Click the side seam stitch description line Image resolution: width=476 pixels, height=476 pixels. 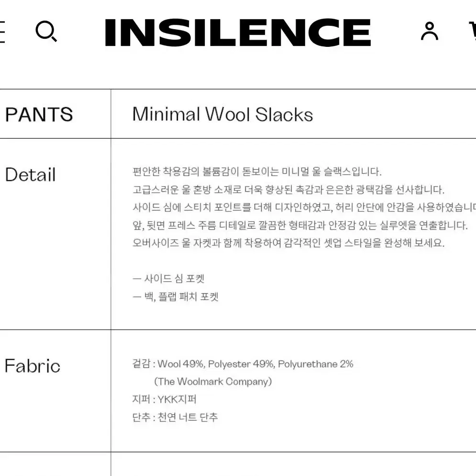[304, 207]
